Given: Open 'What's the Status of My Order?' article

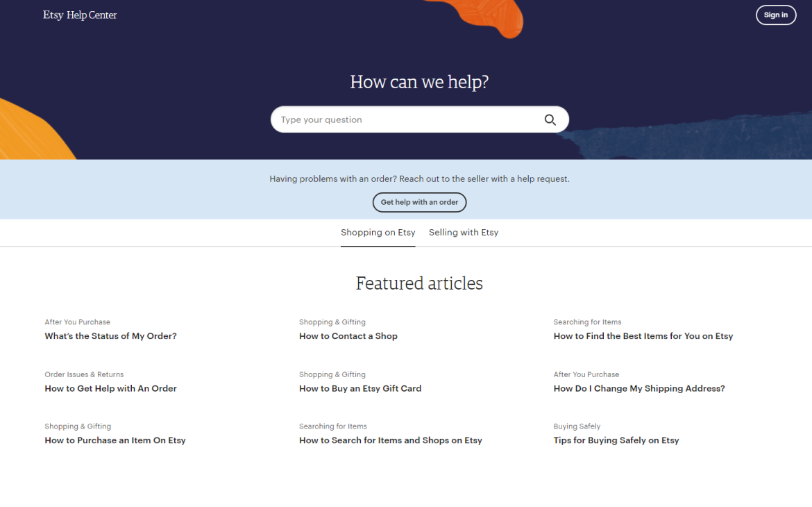Looking at the screenshot, I should [x=110, y=336].
